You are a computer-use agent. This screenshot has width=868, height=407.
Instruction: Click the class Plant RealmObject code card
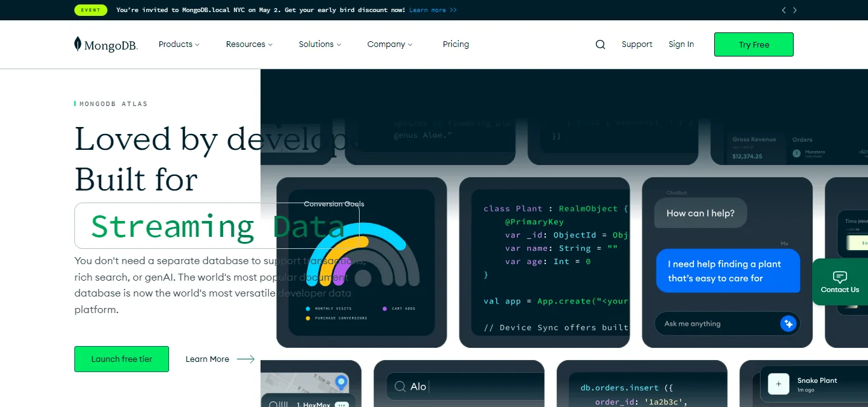(x=545, y=262)
